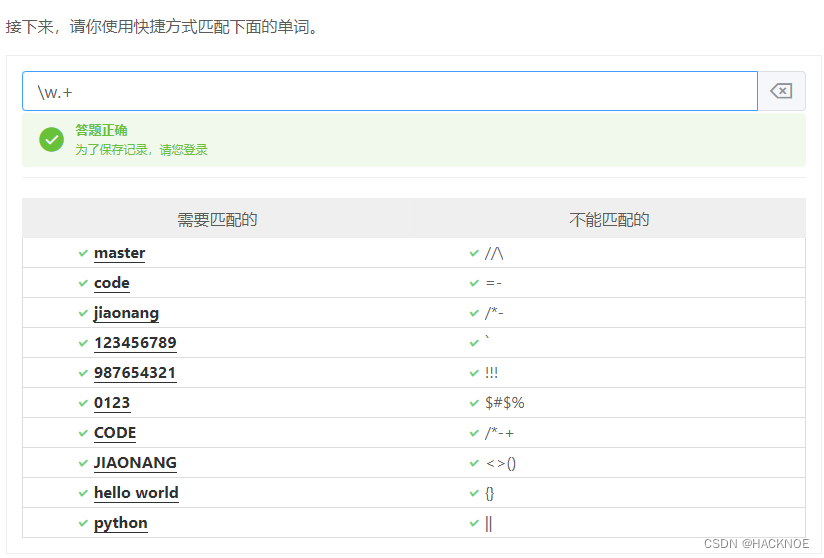Select the word code in lowercase
This screenshot has width=824, height=558.
coord(111,283)
